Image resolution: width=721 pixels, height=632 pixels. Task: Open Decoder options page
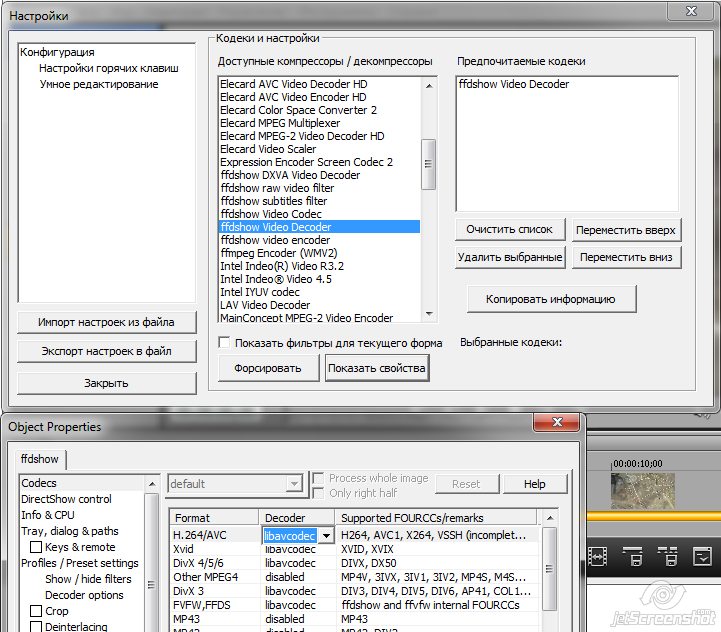coord(84,595)
